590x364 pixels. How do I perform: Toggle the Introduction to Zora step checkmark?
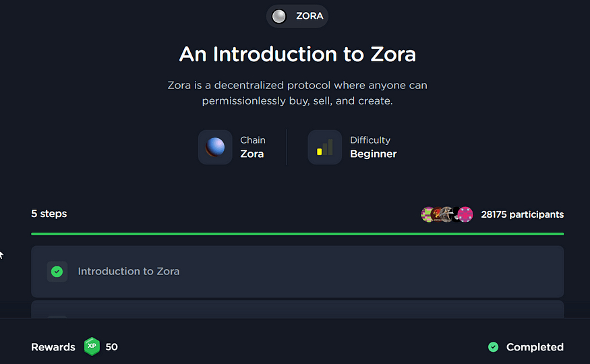(x=57, y=272)
